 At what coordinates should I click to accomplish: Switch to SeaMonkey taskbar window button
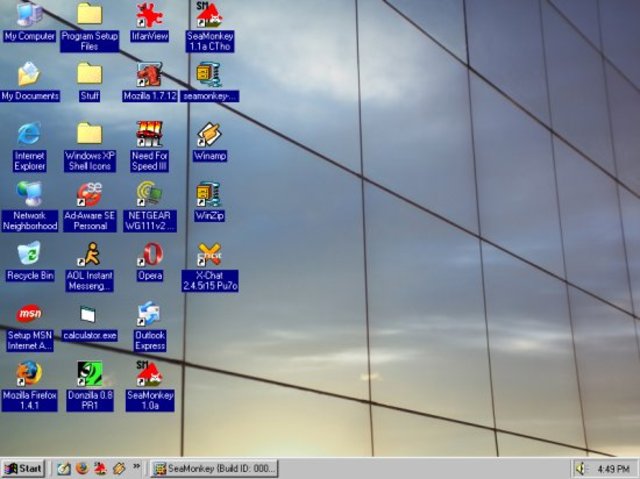click(x=214, y=468)
